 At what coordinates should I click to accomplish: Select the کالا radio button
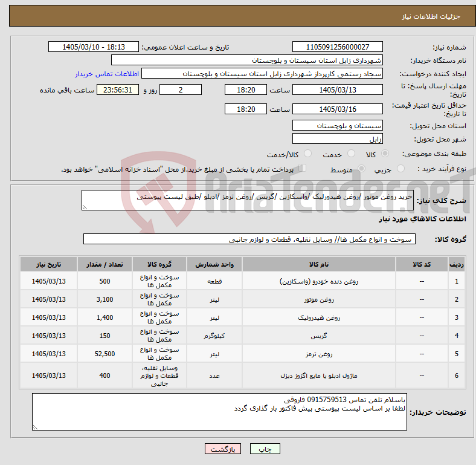(x=385, y=154)
